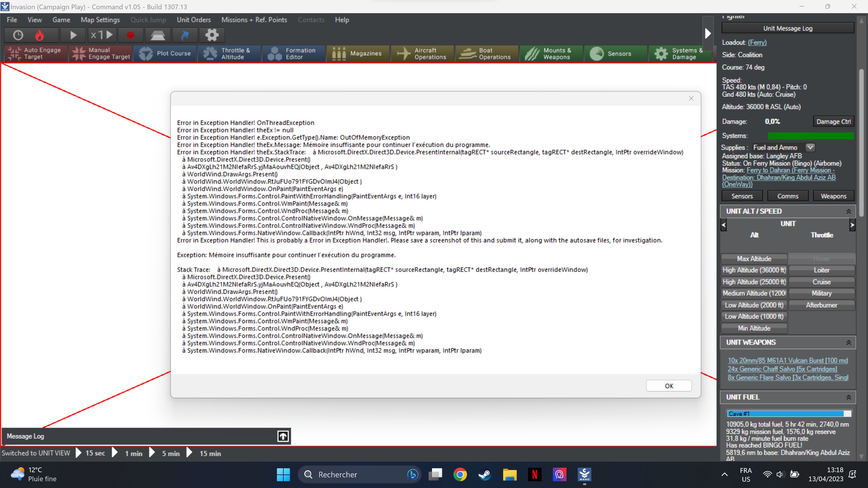
Task: Select High Altitude (36000 ft) preset
Action: click(754, 270)
